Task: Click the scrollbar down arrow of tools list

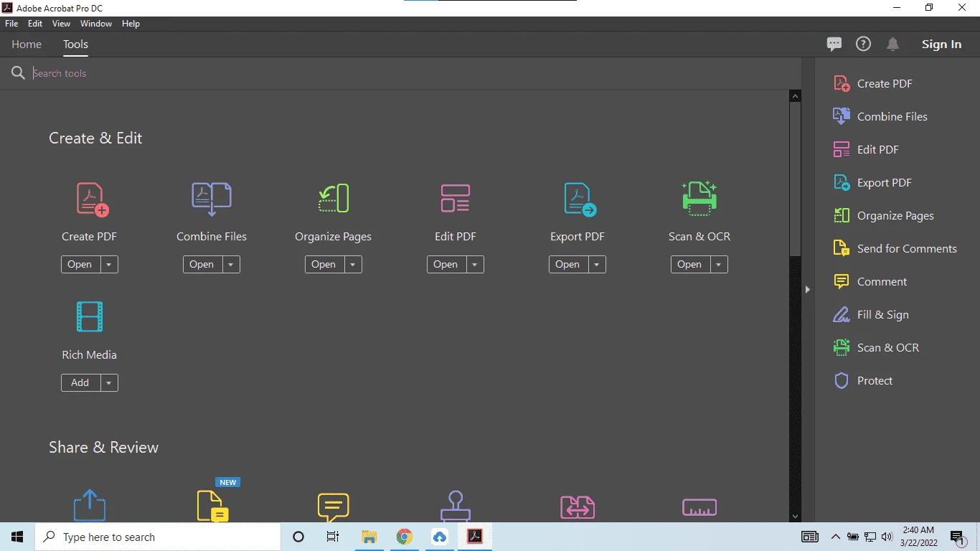Action: 795,516
